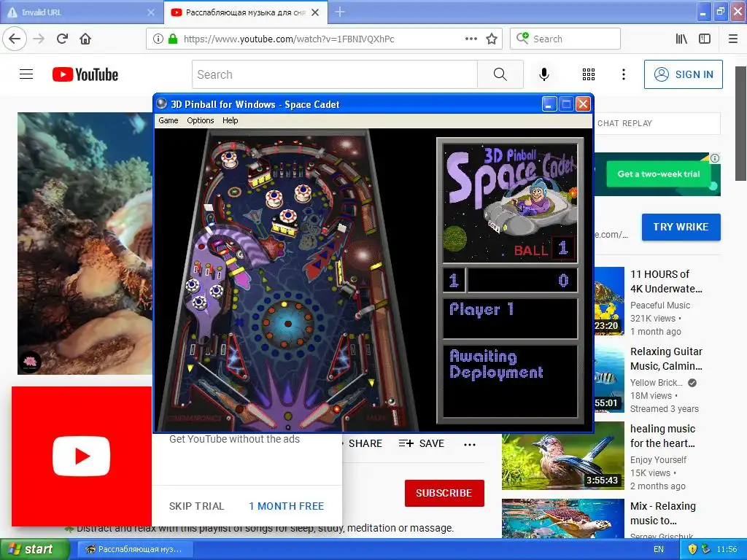
Task: Click SAVE to playlist button
Action: click(421, 443)
